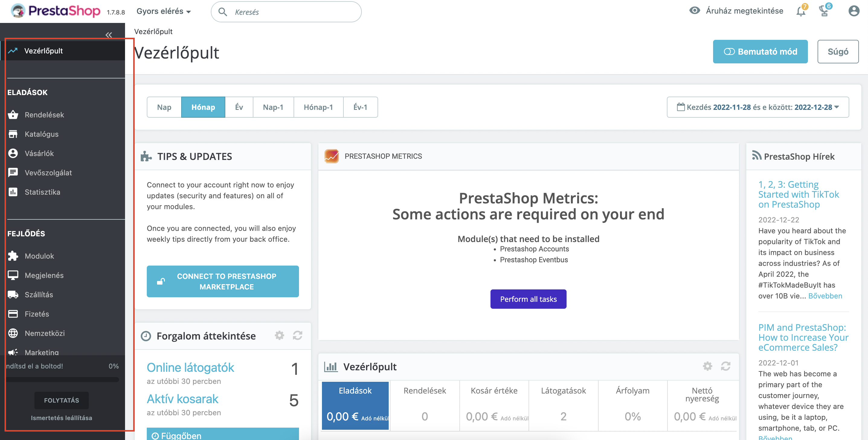
Task: Open settings gear in Forgalom áttekintése panel
Action: 279,335
